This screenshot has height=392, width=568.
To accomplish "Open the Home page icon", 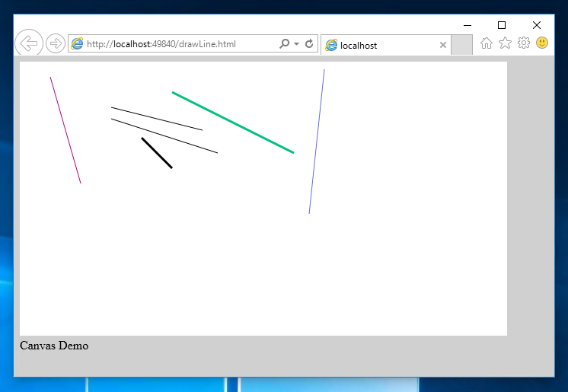I will point(486,43).
